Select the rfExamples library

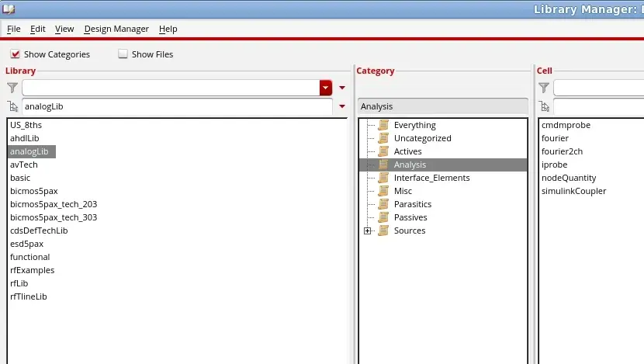click(x=33, y=270)
